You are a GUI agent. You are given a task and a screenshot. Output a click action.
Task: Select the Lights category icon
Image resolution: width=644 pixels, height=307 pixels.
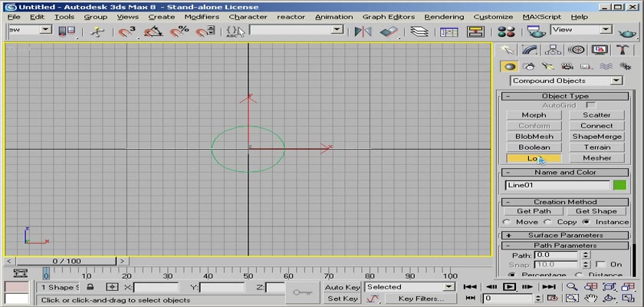[x=548, y=66]
